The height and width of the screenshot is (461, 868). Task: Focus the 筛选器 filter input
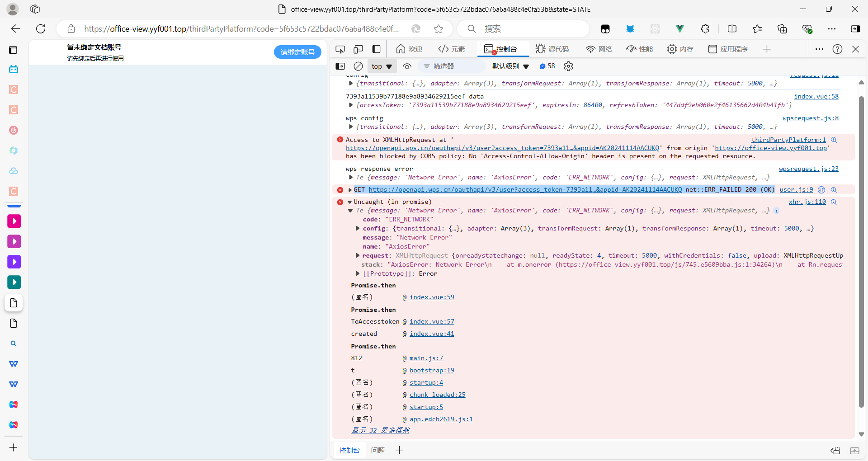click(x=452, y=66)
